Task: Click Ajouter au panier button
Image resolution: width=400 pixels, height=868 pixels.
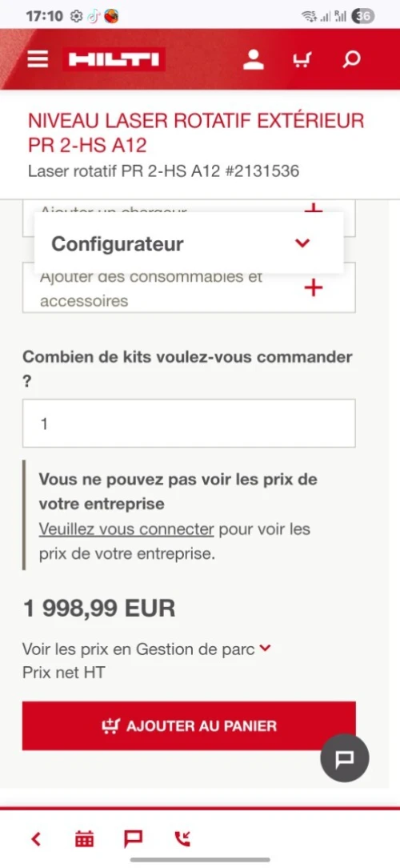Action: point(189,725)
